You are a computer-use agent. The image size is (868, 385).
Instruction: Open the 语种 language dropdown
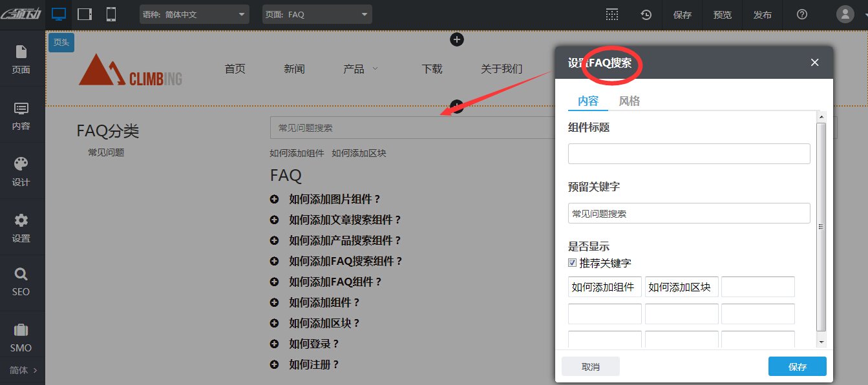coord(194,14)
